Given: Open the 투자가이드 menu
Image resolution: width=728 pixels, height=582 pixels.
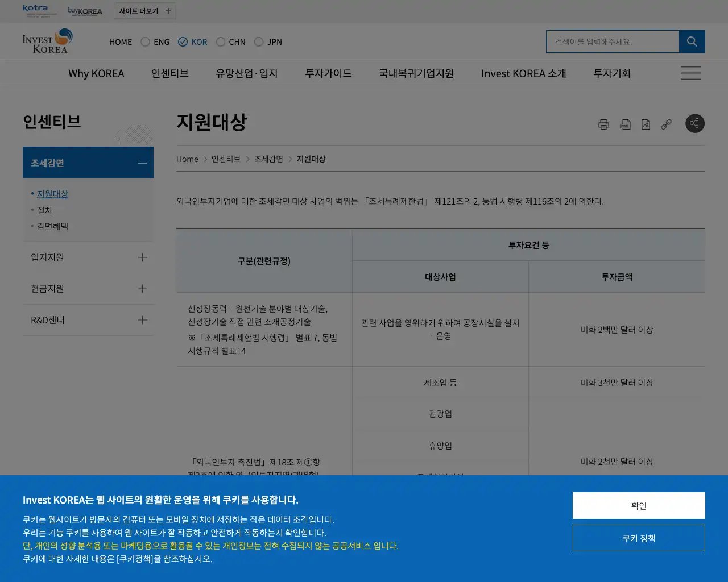Looking at the screenshot, I should click(328, 73).
